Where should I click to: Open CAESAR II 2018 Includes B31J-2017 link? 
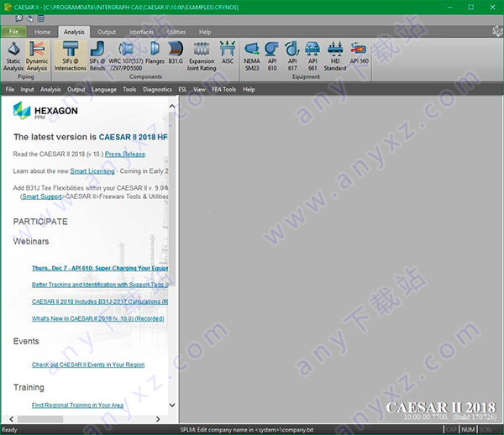tap(100, 301)
